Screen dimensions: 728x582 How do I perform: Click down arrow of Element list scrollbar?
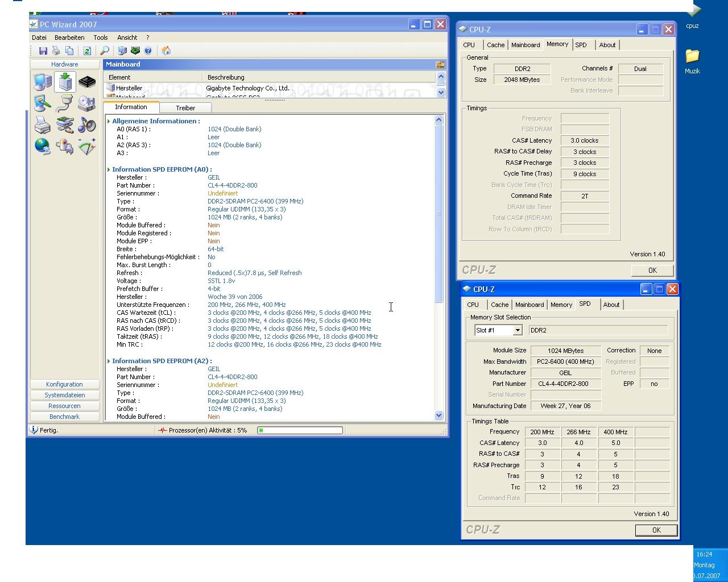441,93
